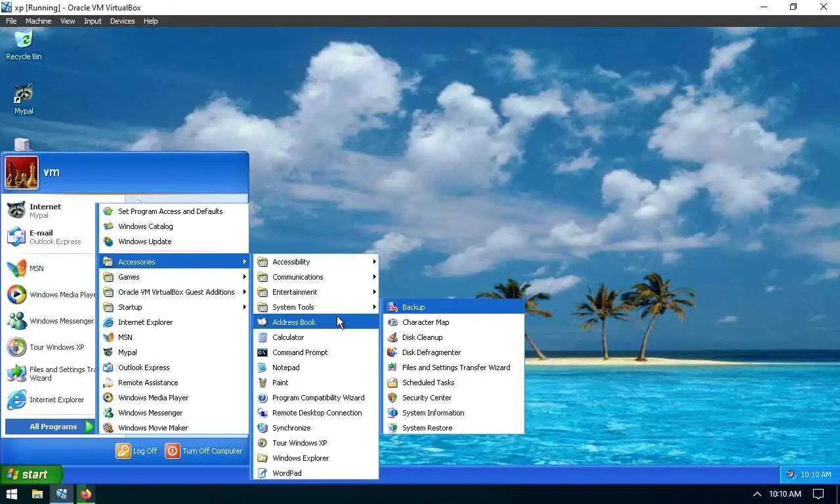
Task: Click the vm user chess picture
Action: coord(22,173)
